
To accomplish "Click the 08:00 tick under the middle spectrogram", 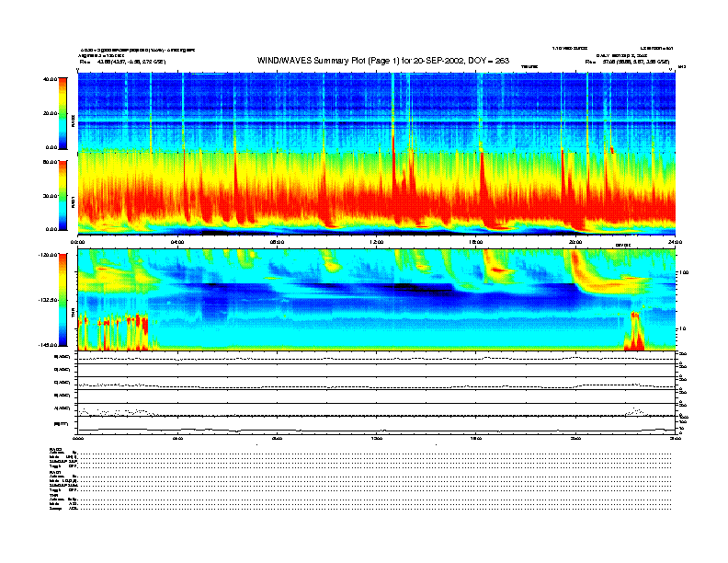I will pyautogui.click(x=277, y=242).
